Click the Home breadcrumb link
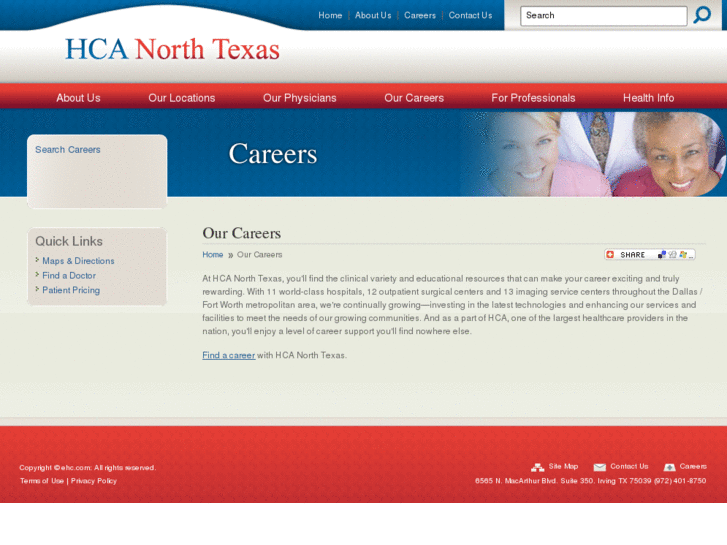 (x=213, y=255)
